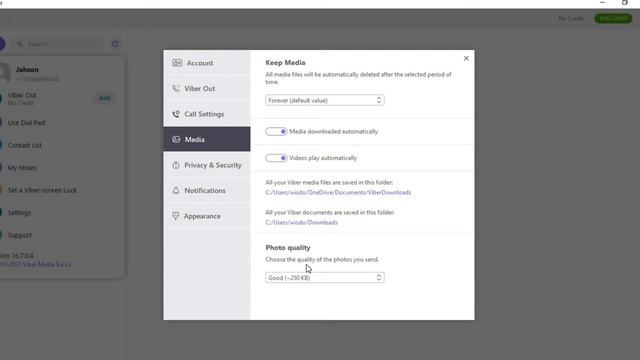Click the Search field in the main window
Screen dimensions: 640x360
click(59, 44)
